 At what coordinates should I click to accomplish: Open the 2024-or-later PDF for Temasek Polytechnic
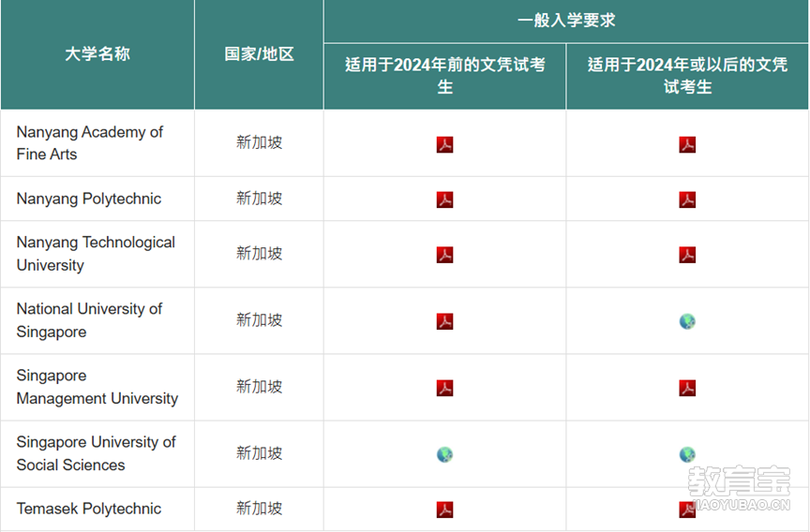687,510
